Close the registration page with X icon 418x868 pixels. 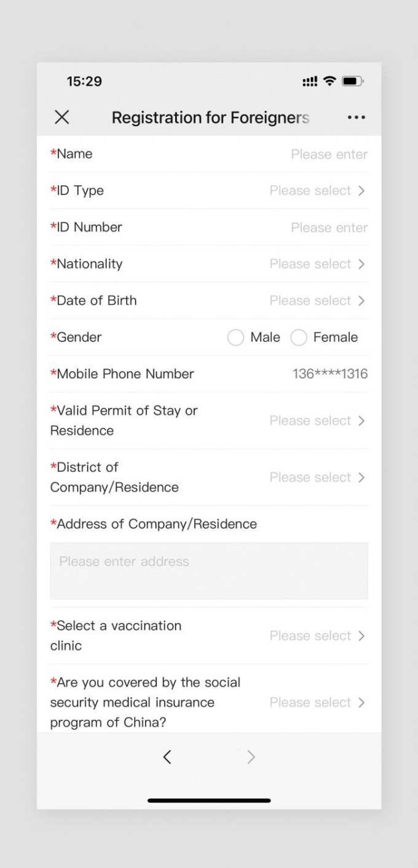(x=62, y=117)
